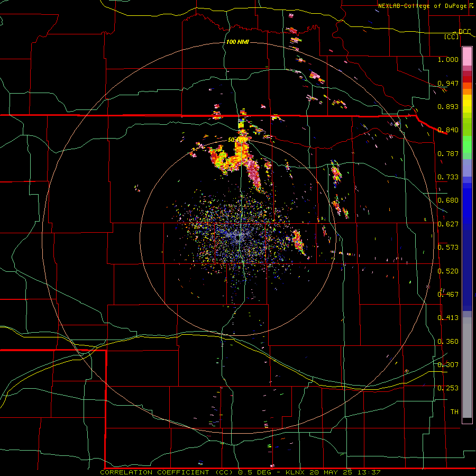Click the 0.893 value on the legend
476x476 pixels.
[448, 106]
